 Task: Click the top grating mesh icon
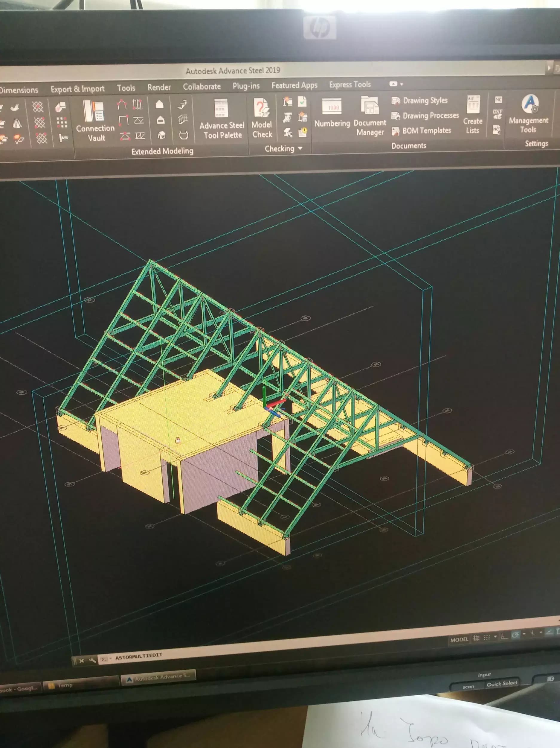(x=38, y=107)
